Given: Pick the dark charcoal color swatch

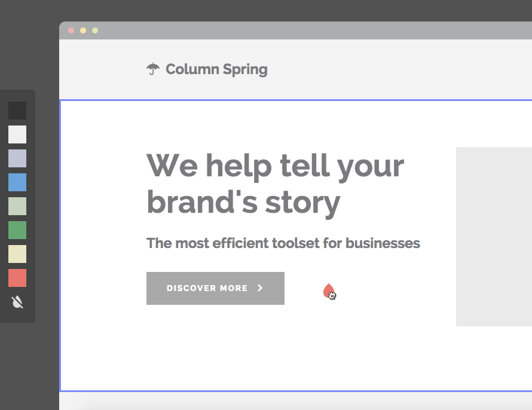Looking at the screenshot, I should click(x=17, y=111).
